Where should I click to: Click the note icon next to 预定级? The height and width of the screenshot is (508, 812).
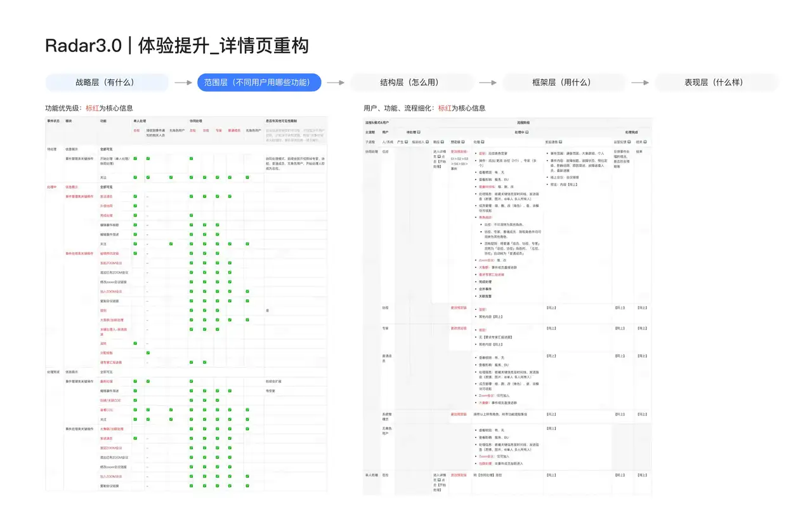point(462,142)
